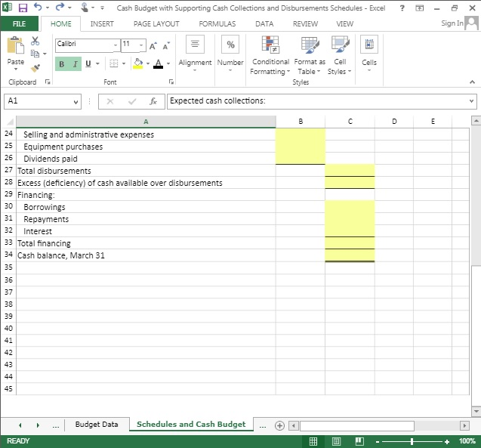
Task: Switch to Normal view in status bar
Action: pyautogui.click(x=313, y=441)
